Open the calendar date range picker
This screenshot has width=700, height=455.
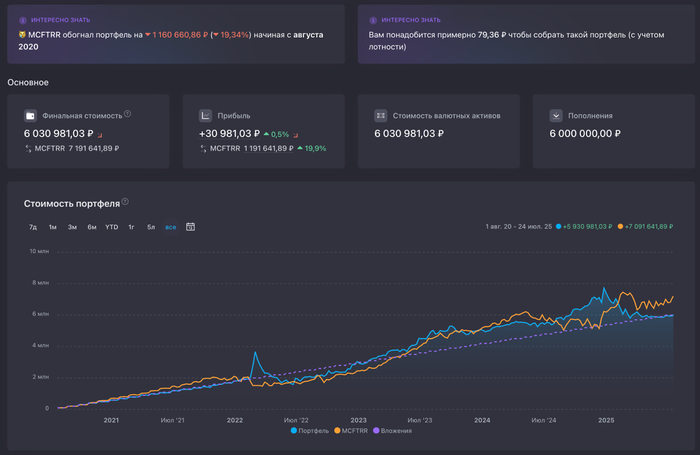pyautogui.click(x=190, y=227)
